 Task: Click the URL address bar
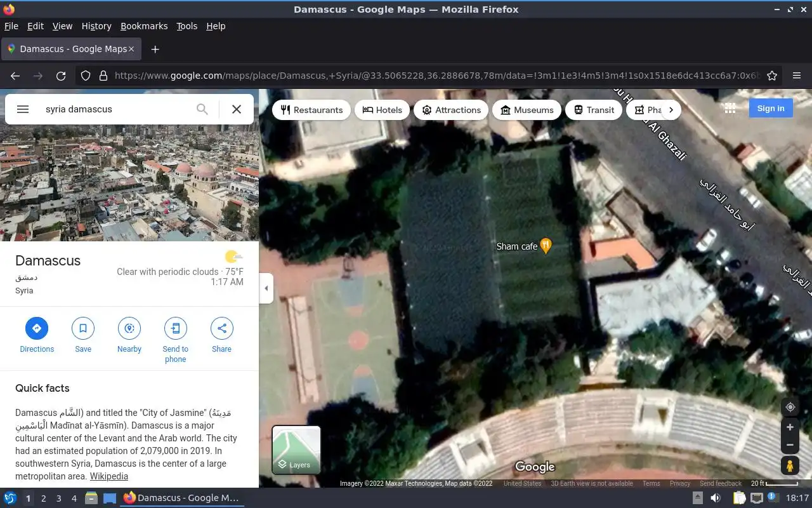(x=436, y=76)
